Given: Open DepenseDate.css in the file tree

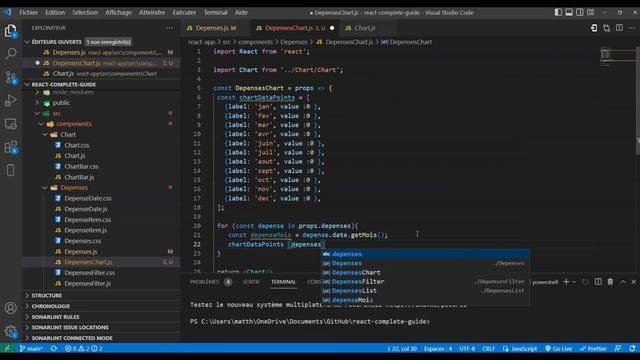Looking at the screenshot, I should tap(88, 198).
